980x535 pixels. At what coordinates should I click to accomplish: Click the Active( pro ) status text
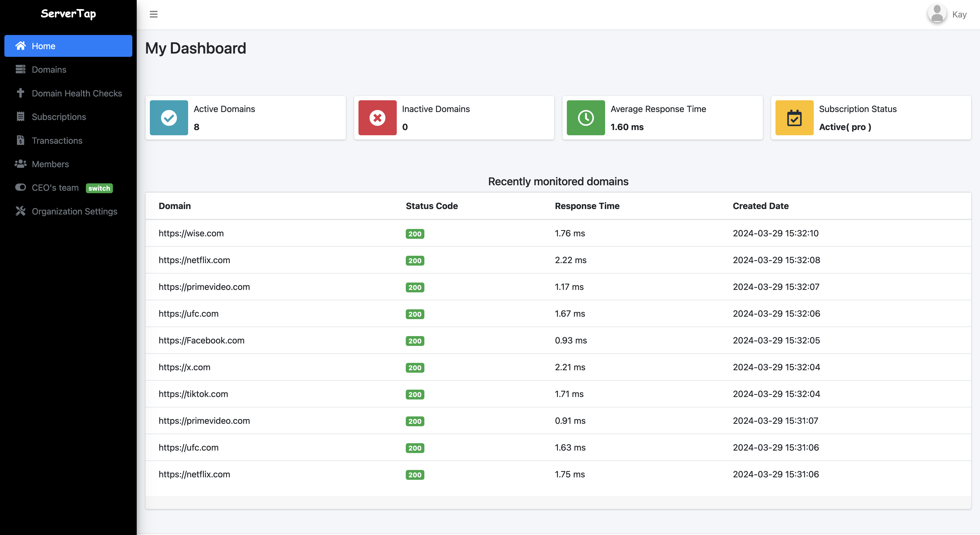click(x=845, y=127)
